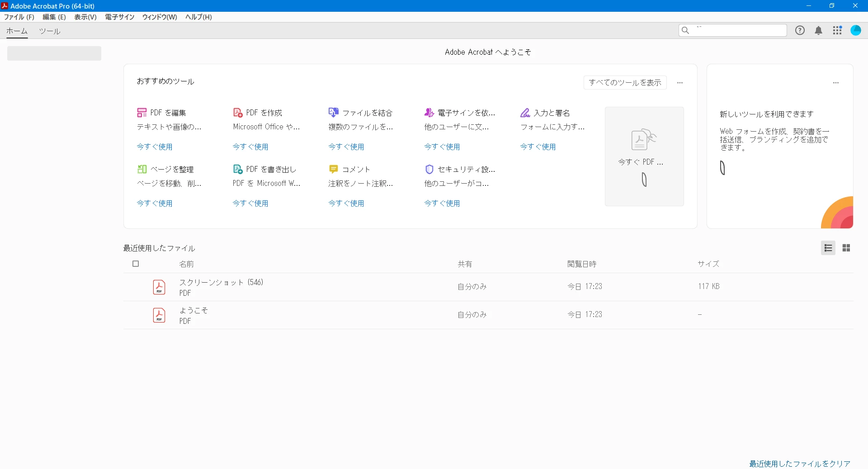The image size is (868, 469).
Task: Click PDF icon of ようこそ file
Action: pos(159,315)
